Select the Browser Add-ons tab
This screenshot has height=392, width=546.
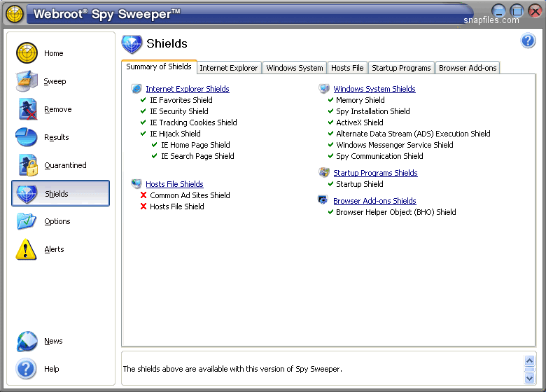click(468, 68)
